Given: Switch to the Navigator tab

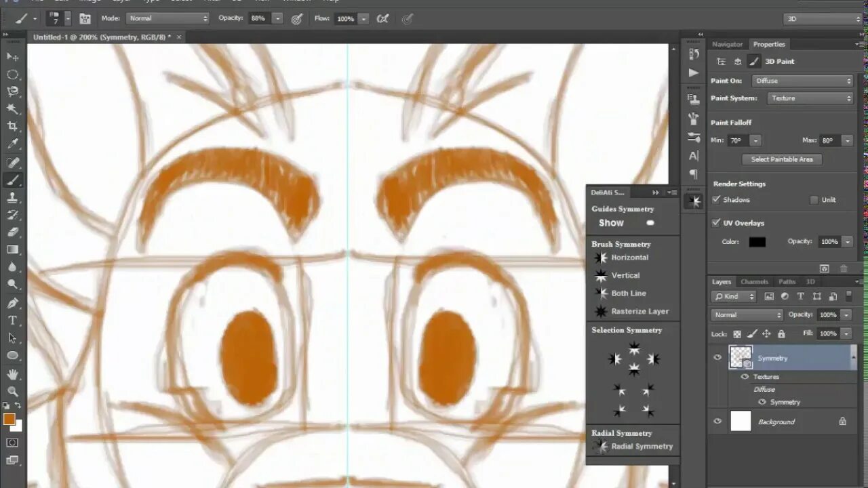Looking at the screenshot, I should (x=728, y=44).
